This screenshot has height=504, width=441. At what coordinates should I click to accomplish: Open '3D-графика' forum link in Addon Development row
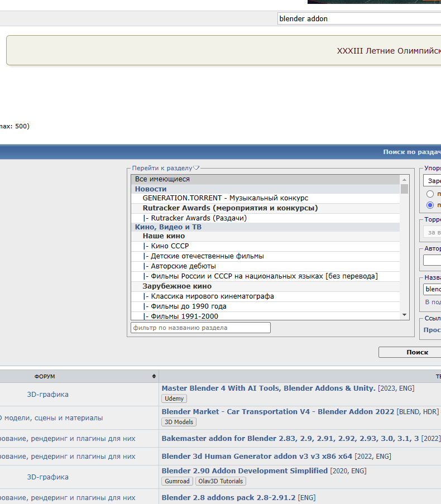pyautogui.click(x=47, y=477)
